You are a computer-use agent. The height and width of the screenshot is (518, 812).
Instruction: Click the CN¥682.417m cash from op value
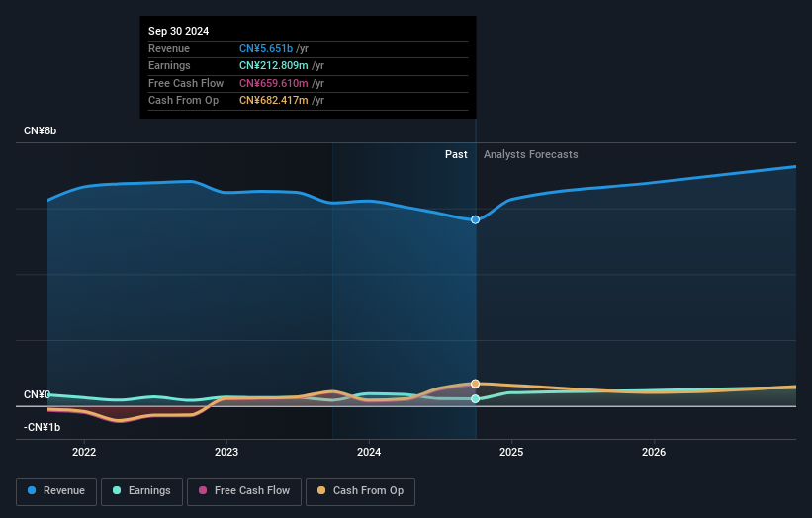[x=273, y=101]
